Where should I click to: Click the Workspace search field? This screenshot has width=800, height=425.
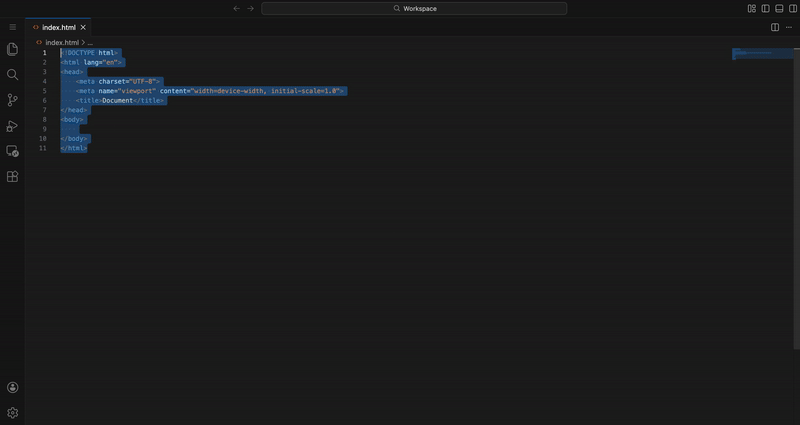414,8
